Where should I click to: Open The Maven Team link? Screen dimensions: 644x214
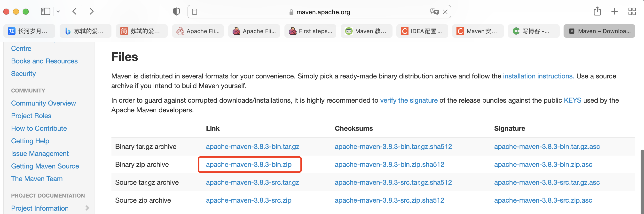point(37,179)
